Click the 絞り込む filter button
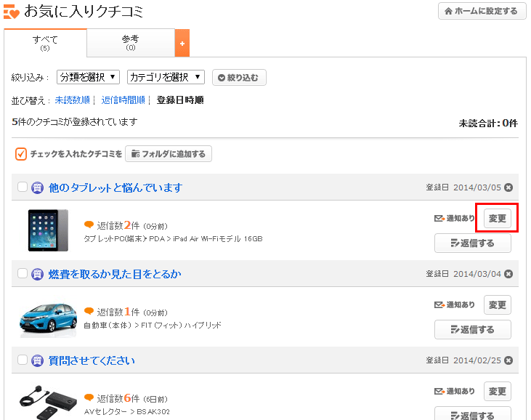This screenshot has width=531, height=420. click(x=239, y=78)
